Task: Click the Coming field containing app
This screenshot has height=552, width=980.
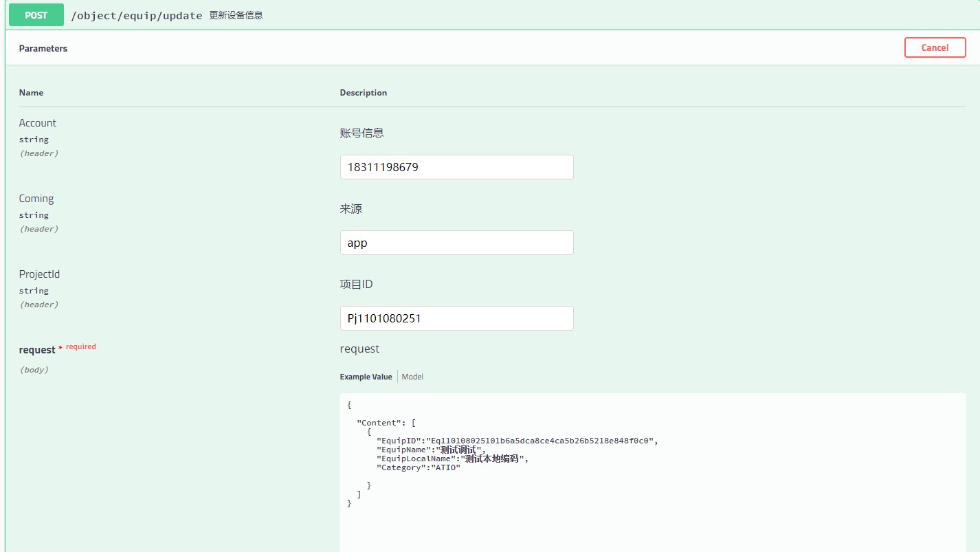Action: coord(456,243)
